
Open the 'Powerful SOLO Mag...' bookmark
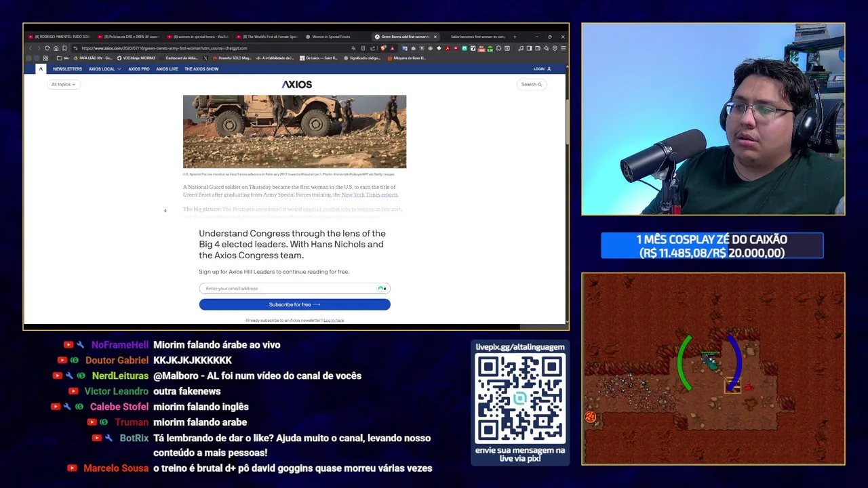[x=233, y=58]
